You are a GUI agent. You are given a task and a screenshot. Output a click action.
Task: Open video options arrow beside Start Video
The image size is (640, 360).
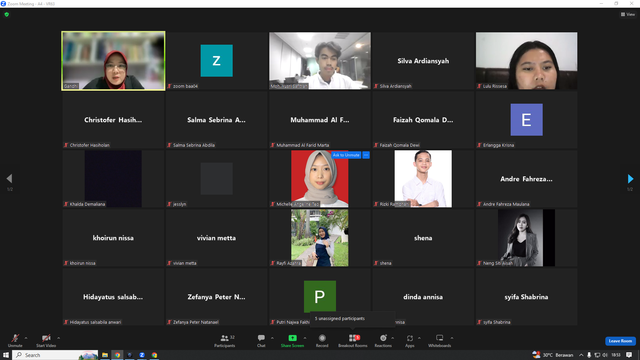[x=58, y=338]
